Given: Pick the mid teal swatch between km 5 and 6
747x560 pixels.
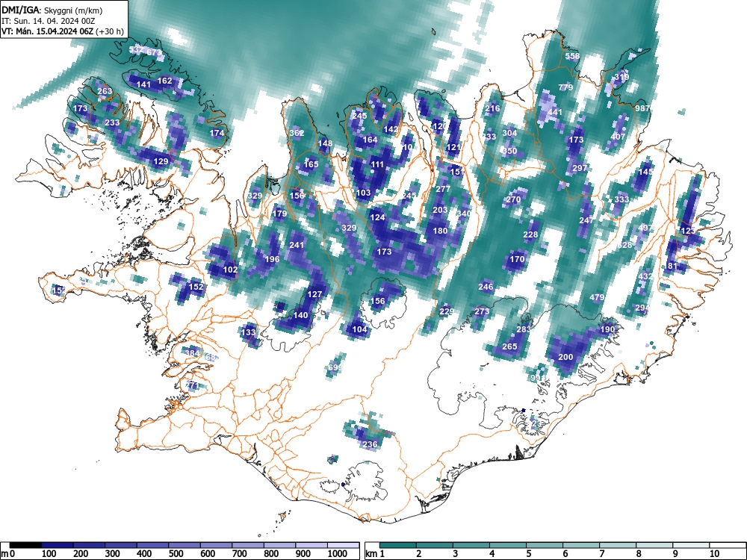Looking at the screenshot, I should pyautogui.click(x=545, y=545).
